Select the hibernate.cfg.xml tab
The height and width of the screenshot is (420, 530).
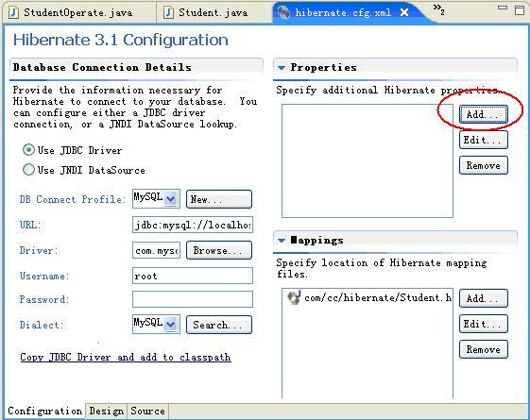point(342,13)
